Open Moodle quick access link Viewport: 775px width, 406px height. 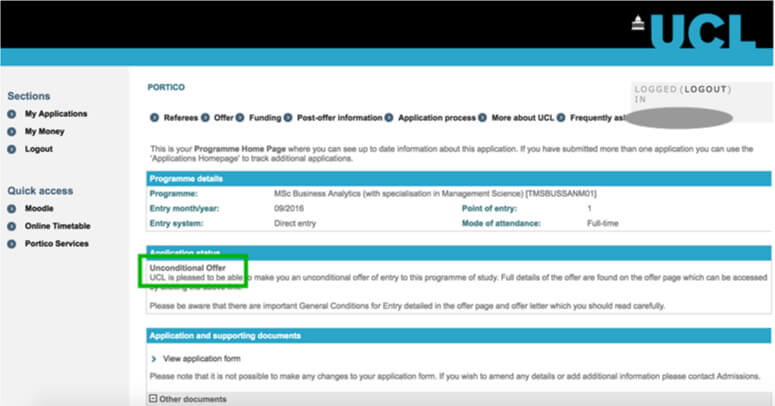pyautogui.click(x=39, y=208)
